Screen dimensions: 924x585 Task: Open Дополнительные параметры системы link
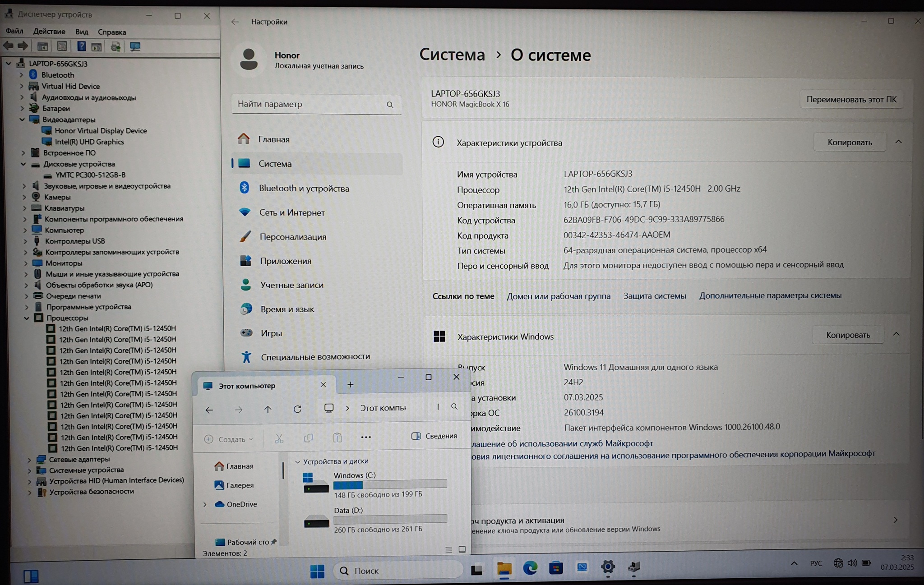pos(770,295)
